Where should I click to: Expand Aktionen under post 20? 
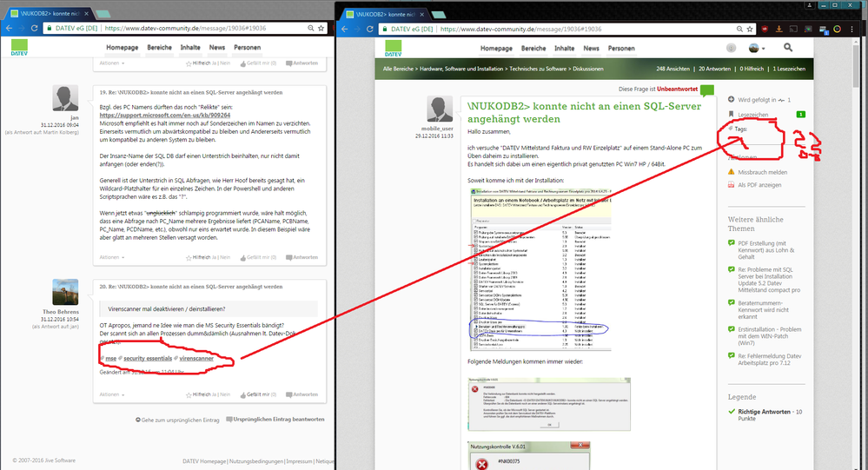[112, 394]
